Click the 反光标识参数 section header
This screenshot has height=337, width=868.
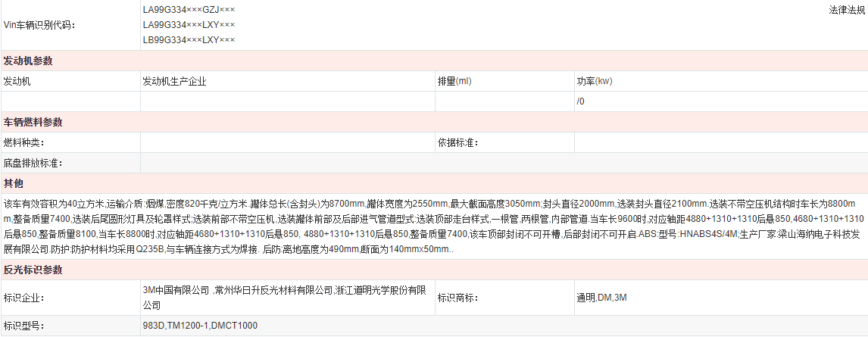[x=33, y=270]
